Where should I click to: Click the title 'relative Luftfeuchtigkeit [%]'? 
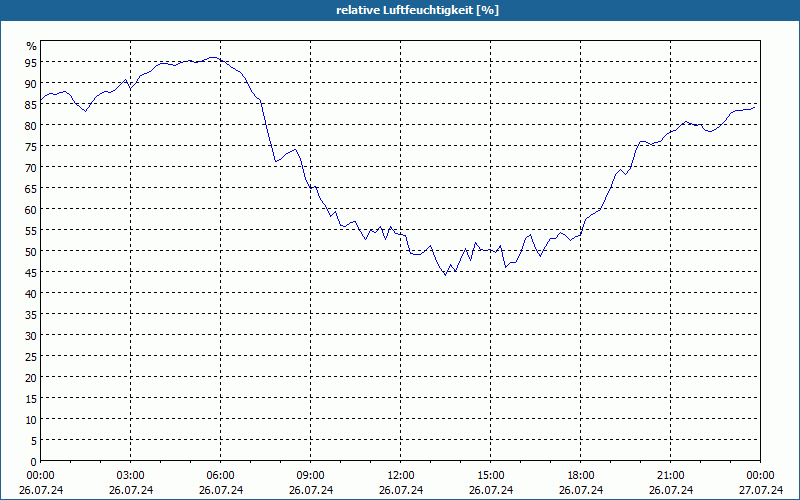pyautogui.click(x=417, y=10)
